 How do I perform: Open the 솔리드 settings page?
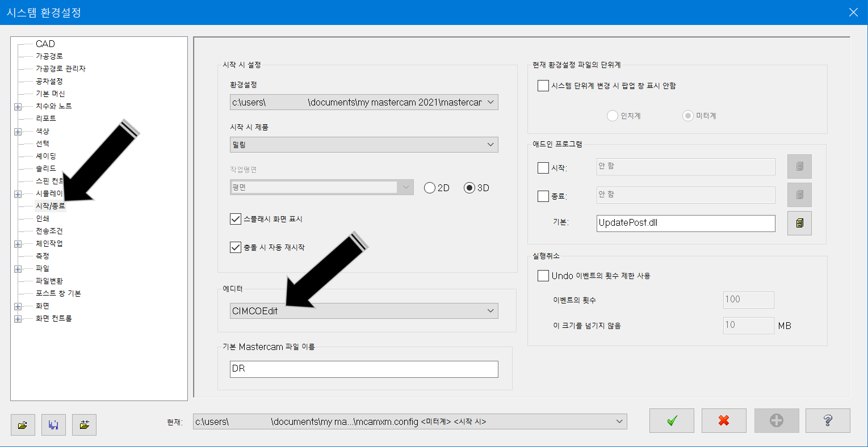tap(46, 168)
